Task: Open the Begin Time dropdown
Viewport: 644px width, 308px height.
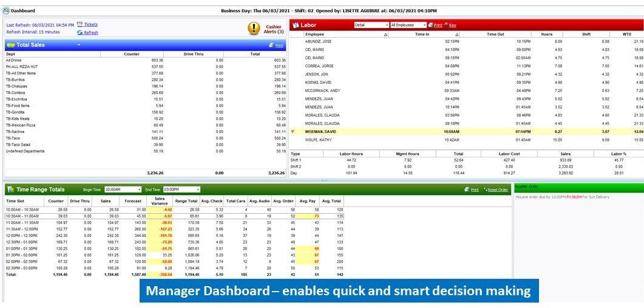Action: click(138, 190)
